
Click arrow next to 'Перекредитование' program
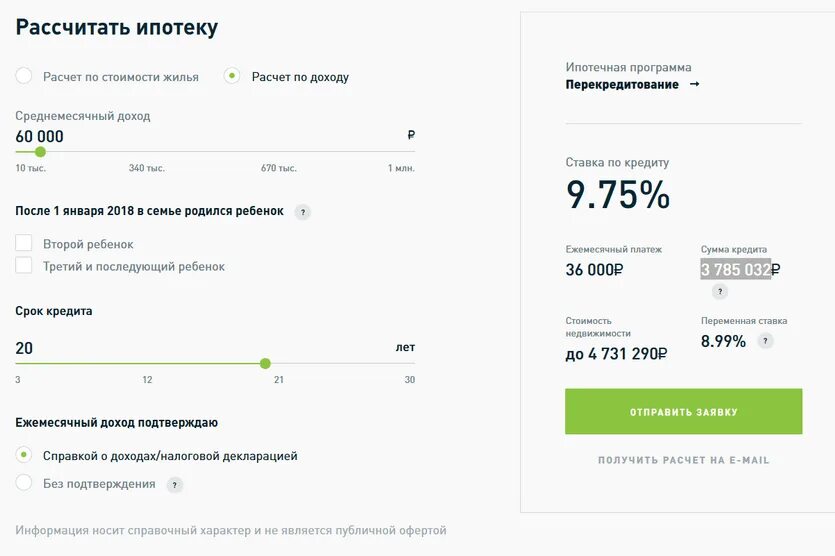coord(695,85)
